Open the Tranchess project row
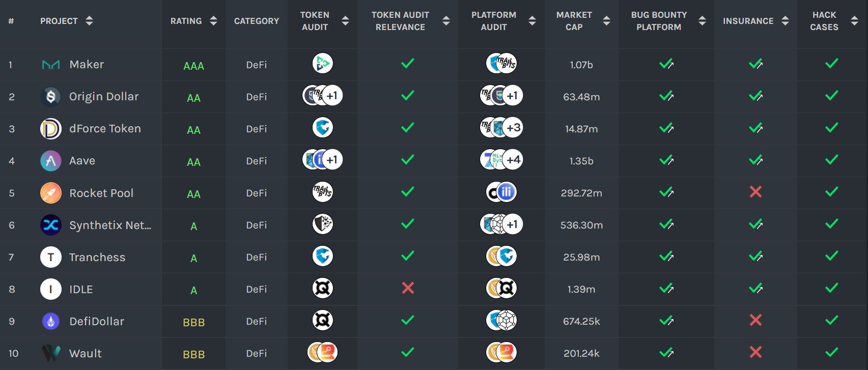Screen dimensions: 868x370 434,257
